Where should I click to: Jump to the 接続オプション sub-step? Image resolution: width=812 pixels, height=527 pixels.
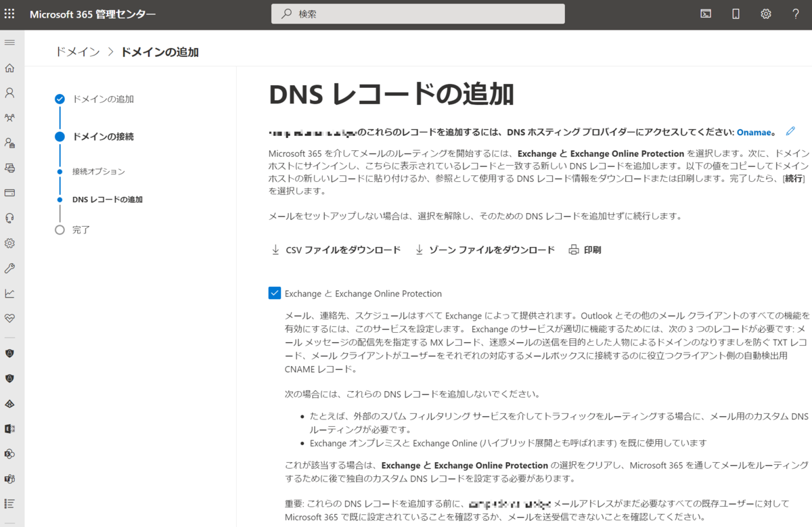[99, 172]
